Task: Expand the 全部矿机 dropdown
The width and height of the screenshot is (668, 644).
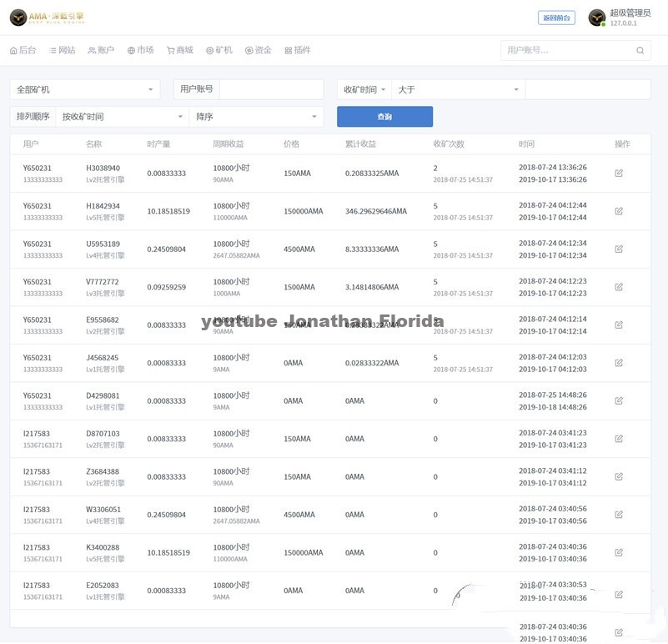Action: coord(85,89)
